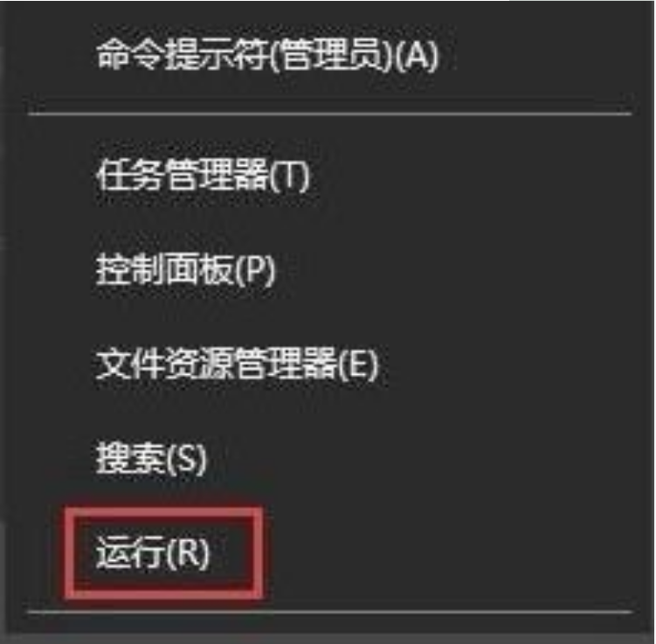
Task: Activate the entry with shortcut letter (S)
Action: tap(151, 459)
